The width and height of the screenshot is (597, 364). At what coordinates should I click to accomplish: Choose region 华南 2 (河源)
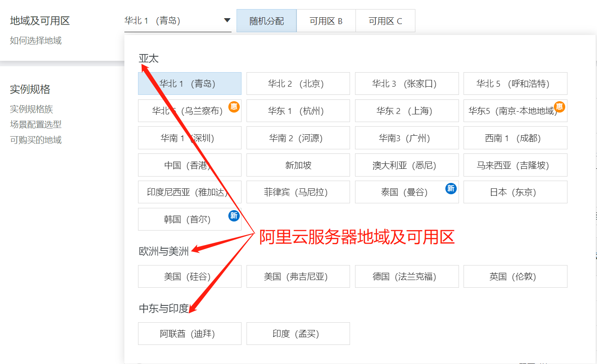tap(298, 138)
